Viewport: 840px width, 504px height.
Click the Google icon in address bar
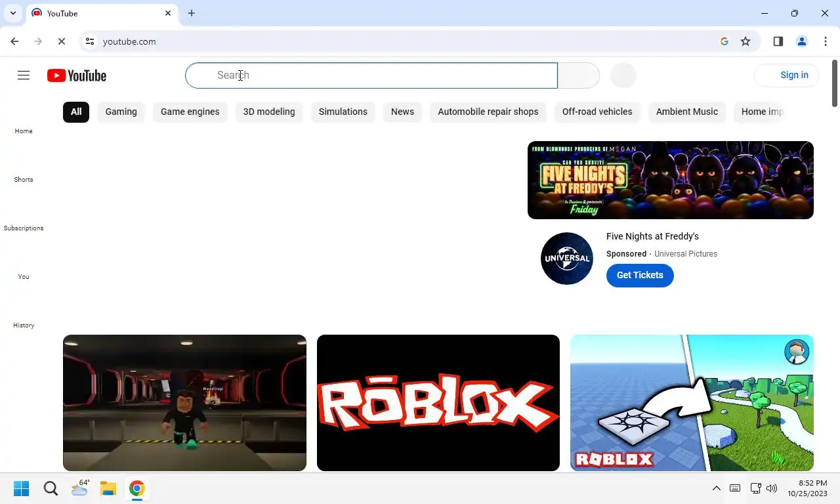[x=724, y=41]
